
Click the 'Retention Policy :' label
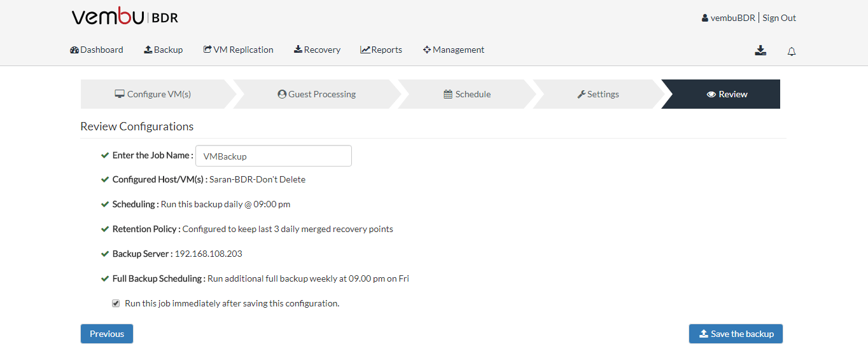[x=146, y=229]
